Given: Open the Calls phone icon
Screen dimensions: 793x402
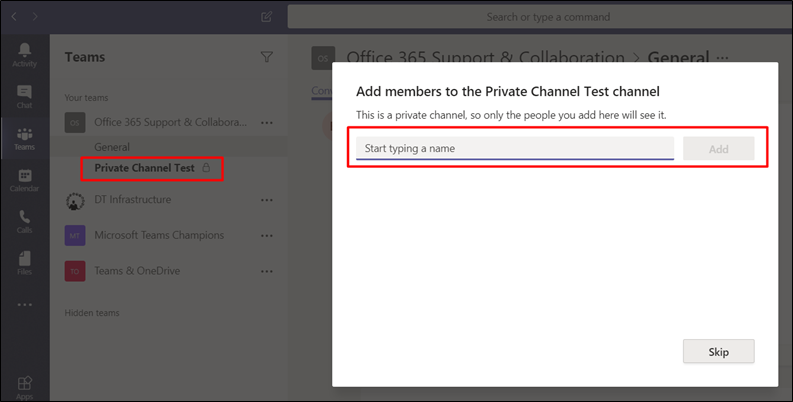Looking at the screenshot, I should click(24, 221).
